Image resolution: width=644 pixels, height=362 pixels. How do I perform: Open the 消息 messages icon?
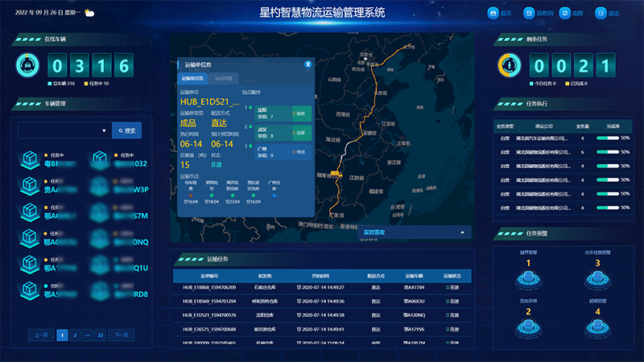coord(529,13)
